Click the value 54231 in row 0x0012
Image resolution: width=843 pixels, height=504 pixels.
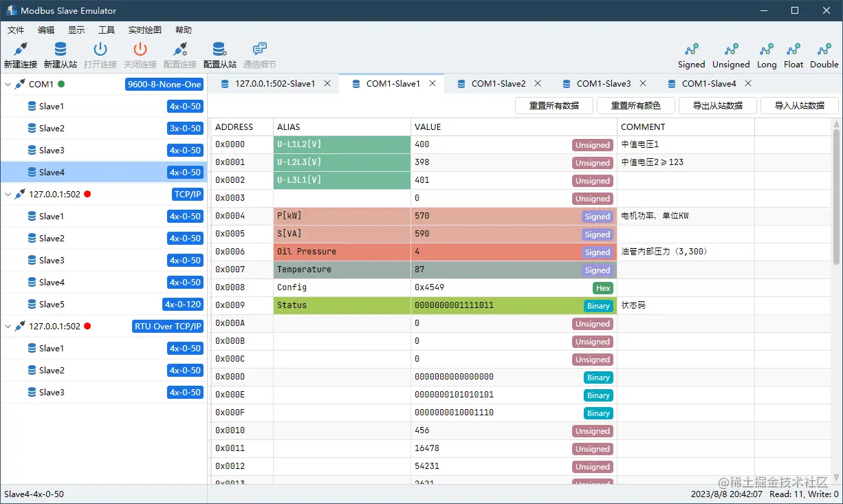pos(426,466)
